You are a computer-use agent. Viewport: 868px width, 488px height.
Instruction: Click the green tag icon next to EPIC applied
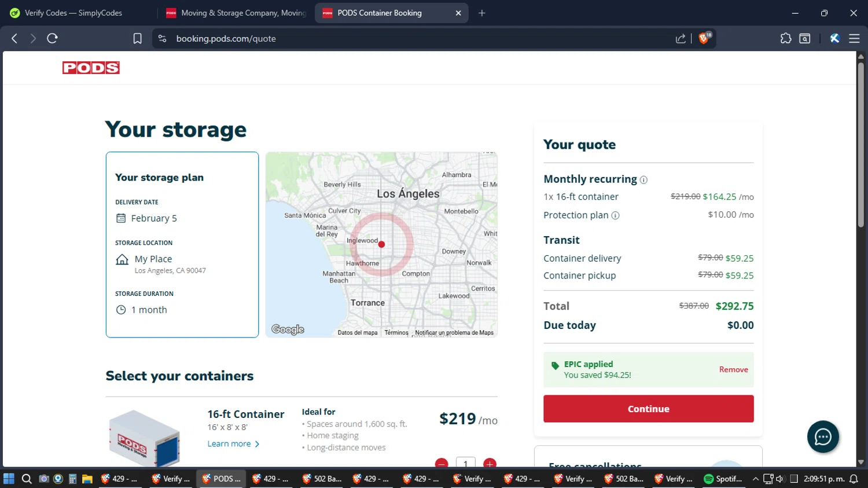coord(555,365)
